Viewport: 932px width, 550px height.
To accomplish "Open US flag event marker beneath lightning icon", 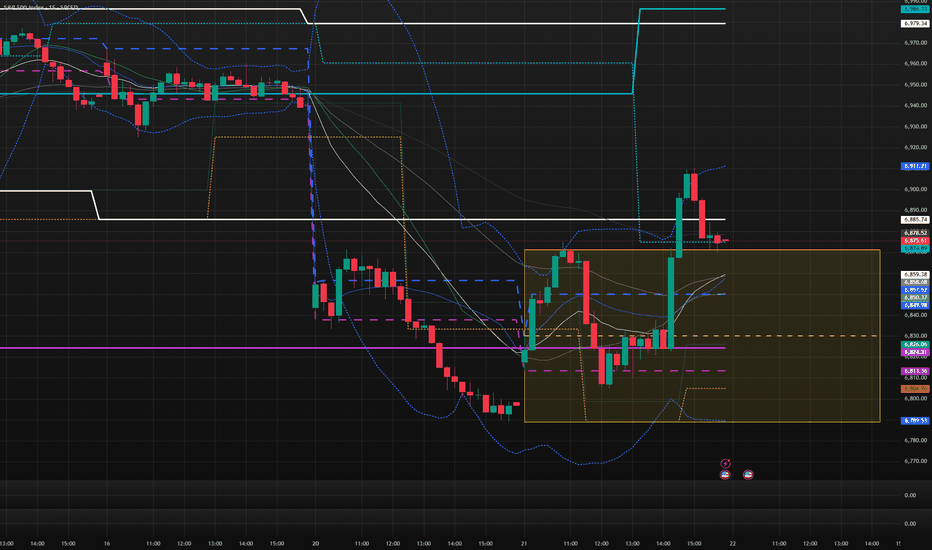I will click(x=725, y=474).
